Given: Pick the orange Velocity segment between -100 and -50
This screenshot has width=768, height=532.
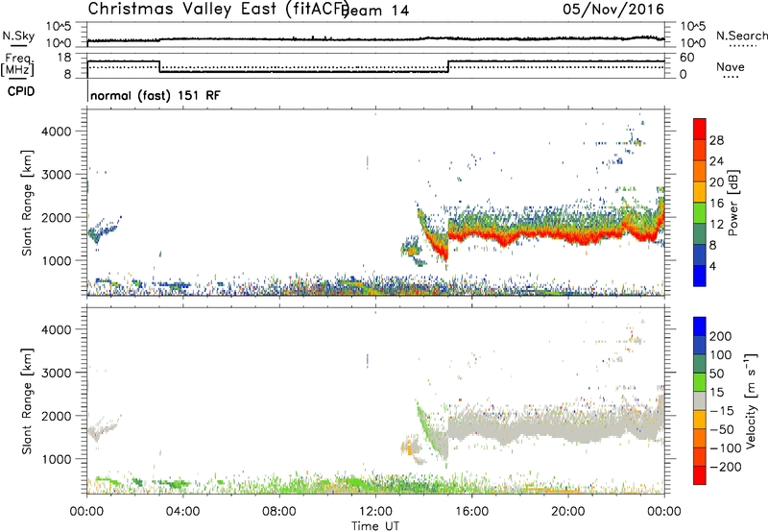Looking at the screenshot, I should 700,439.
